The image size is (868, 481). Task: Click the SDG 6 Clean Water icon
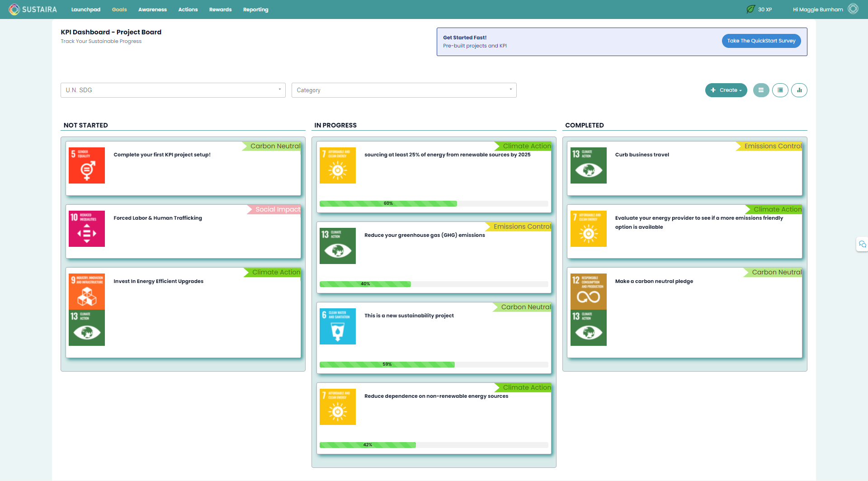coord(338,326)
